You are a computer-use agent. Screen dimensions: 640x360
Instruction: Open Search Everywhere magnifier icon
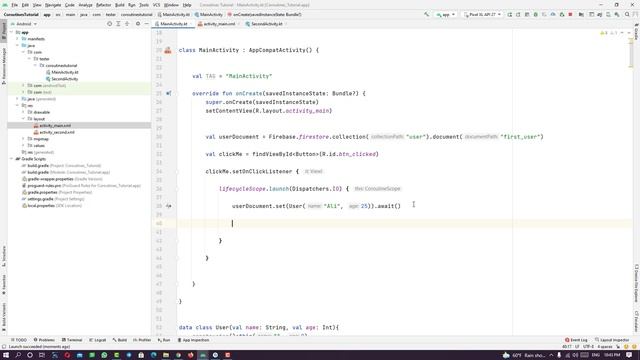(627, 14)
